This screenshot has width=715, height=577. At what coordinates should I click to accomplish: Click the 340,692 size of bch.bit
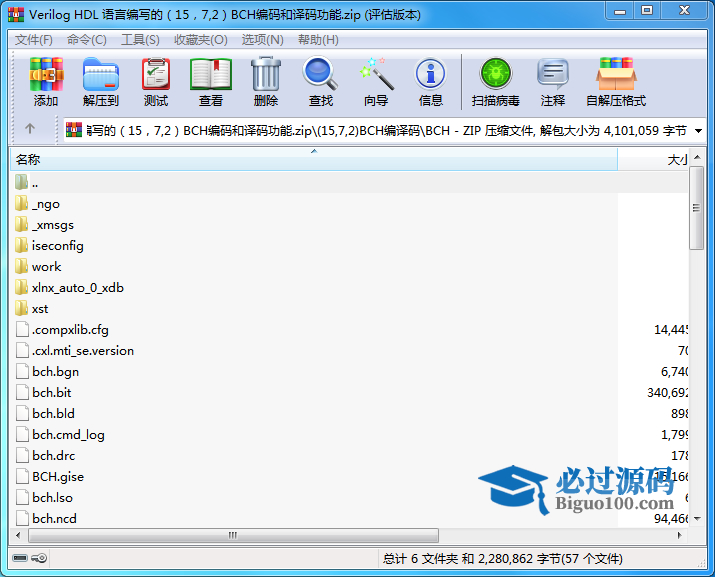[x=668, y=392]
